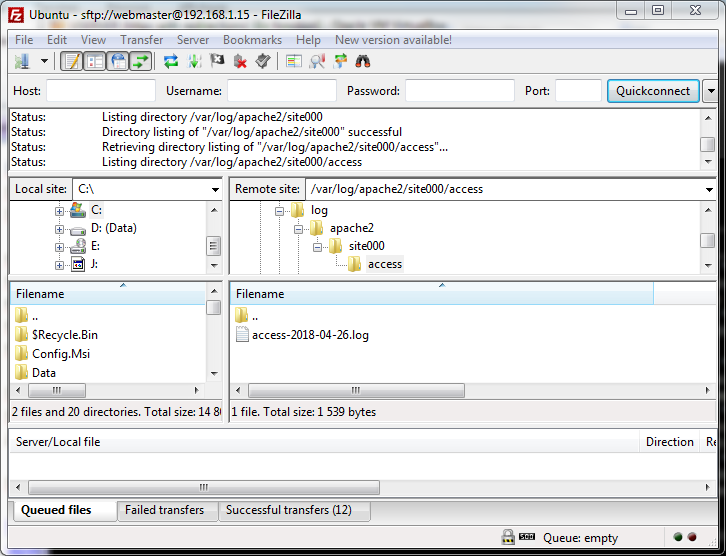This screenshot has width=726, height=556.
Task: Sort local list by Filename column header
Action: click(x=108, y=294)
